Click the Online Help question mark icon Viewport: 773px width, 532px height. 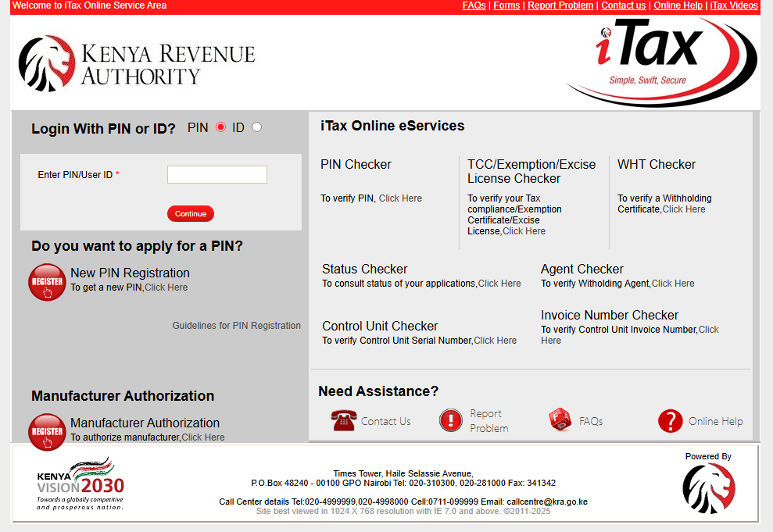click(670, 421)
